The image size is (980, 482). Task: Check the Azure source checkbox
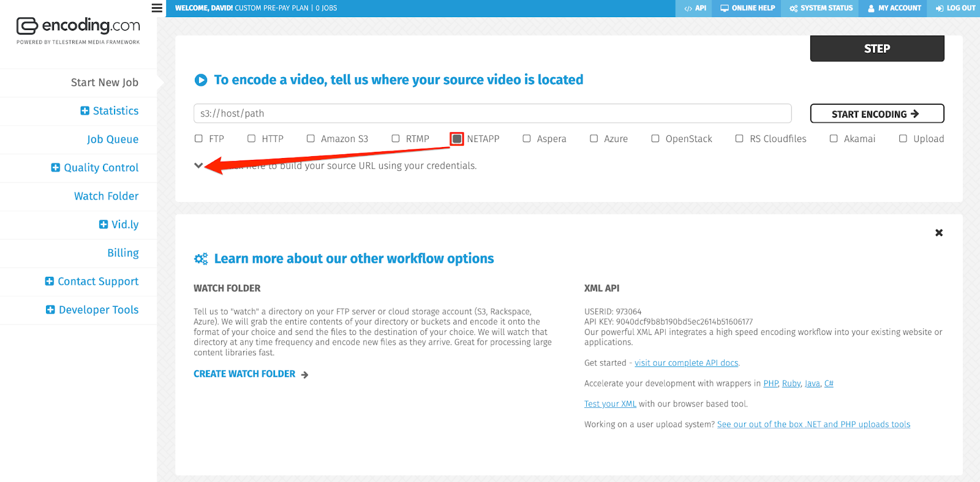tap(594, 138)
